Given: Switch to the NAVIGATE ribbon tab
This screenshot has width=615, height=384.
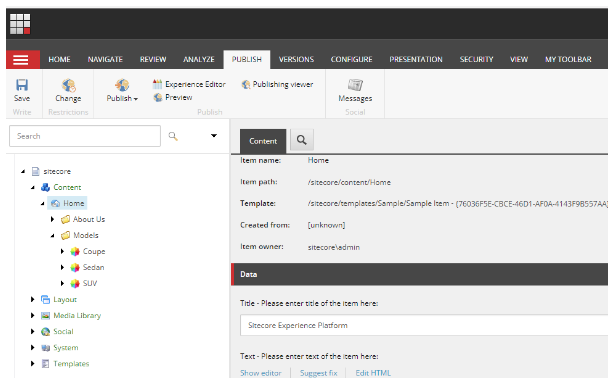Looking at the screenshot, I should point(105,60).
